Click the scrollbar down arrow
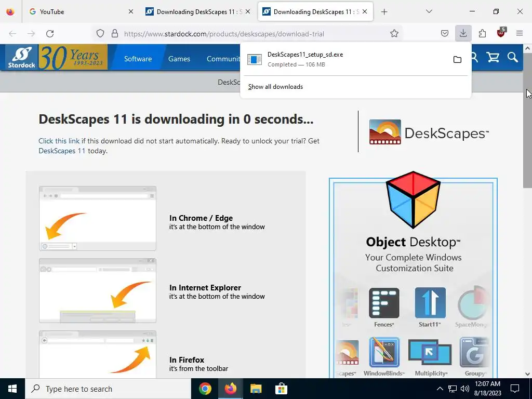532x399 pixels. [527, 374]
